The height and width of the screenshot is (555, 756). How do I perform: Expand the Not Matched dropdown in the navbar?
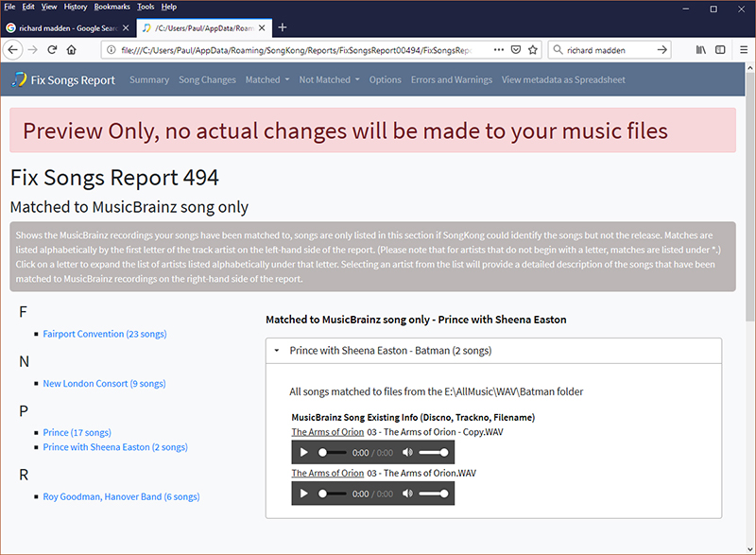coord(329,79)
